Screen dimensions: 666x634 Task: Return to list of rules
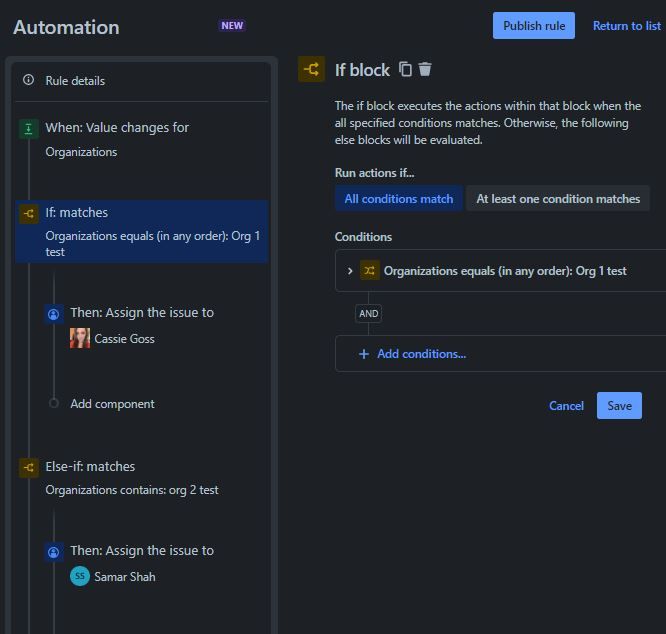(x=626, y=26)
